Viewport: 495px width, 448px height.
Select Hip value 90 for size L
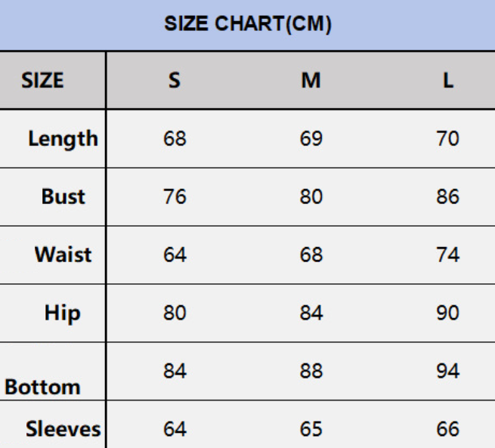click(447, 313)
